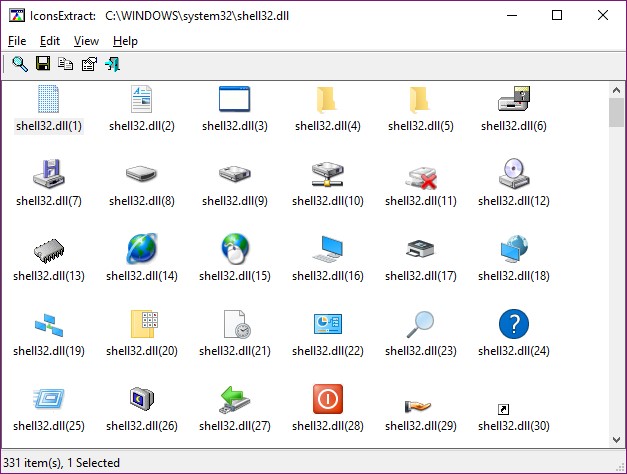Select the CD drive icon shell32.dll(12)
The height and width of the screenshot is (474, 627).
(x=514, y=173)
